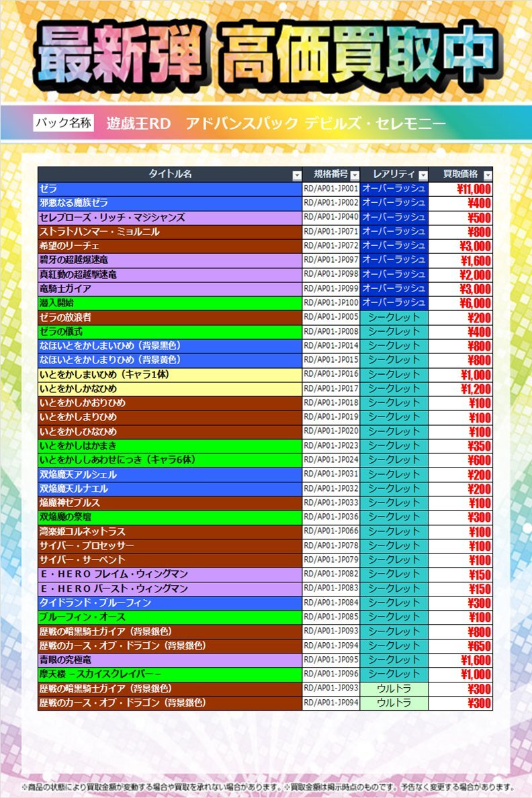Select the 潜入開始 title cell
This screenshot has height=798, width=532.
[x=170, y=303]
